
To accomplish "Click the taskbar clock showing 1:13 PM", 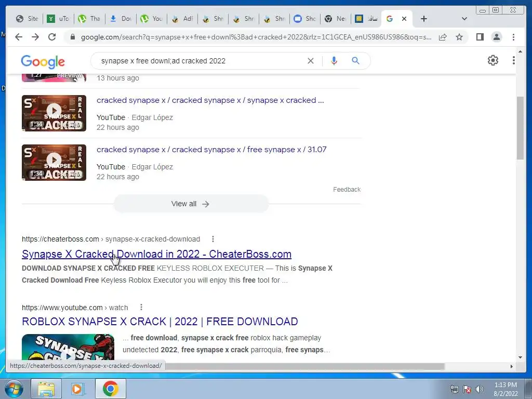I will pyautogui.click(x=506, y=389).
